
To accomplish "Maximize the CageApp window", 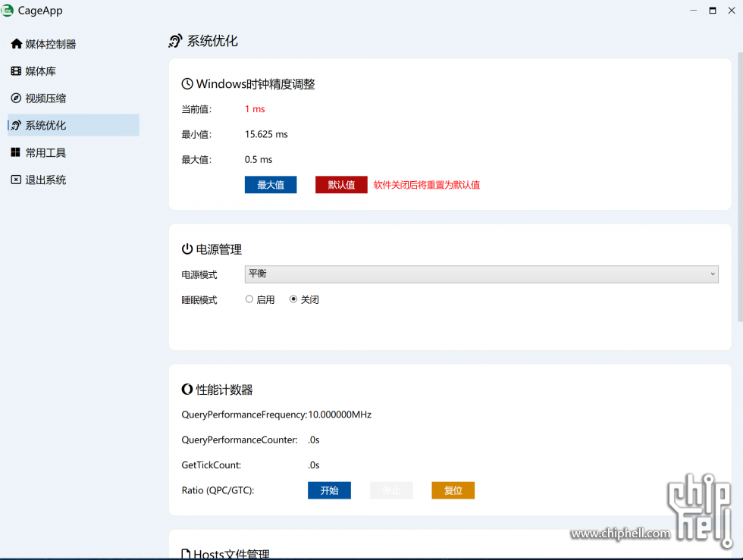I will point(712,11).
